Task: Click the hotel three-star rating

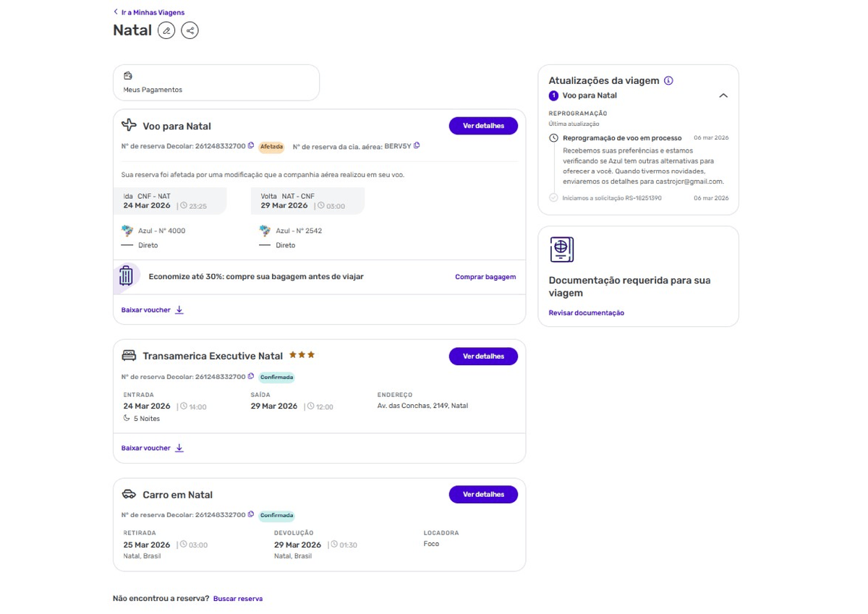Action: [x=302, y=355]
